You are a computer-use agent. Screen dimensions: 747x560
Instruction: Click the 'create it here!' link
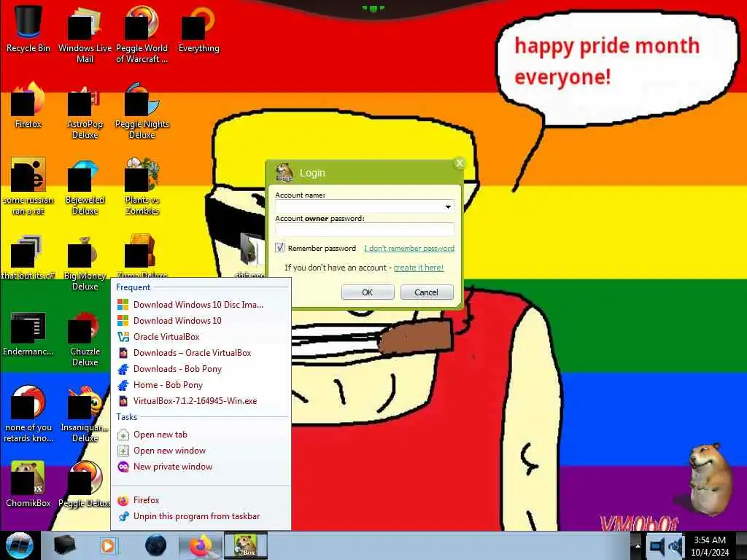[418, 268]
